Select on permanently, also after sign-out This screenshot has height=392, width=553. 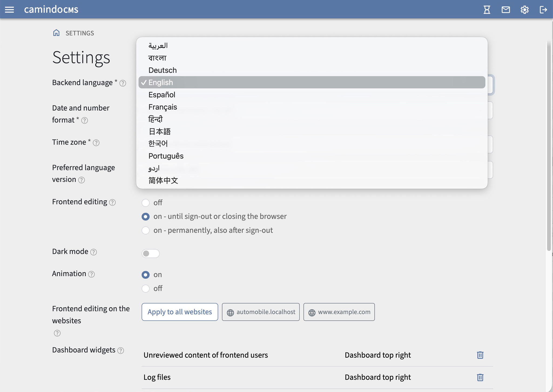point(146,230)
